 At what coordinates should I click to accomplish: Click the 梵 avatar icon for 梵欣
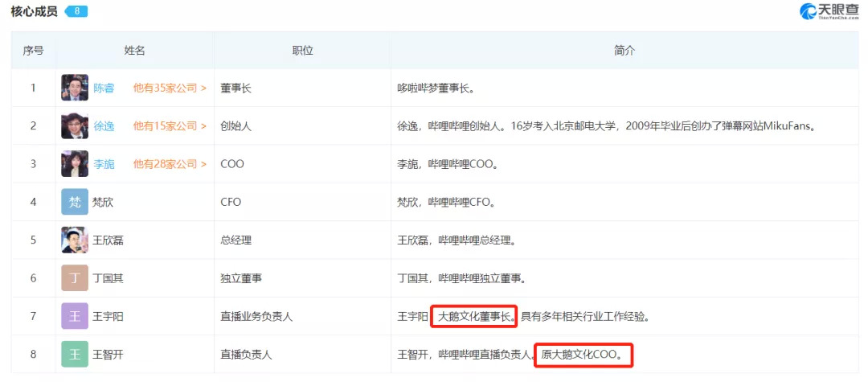point(74,202)
